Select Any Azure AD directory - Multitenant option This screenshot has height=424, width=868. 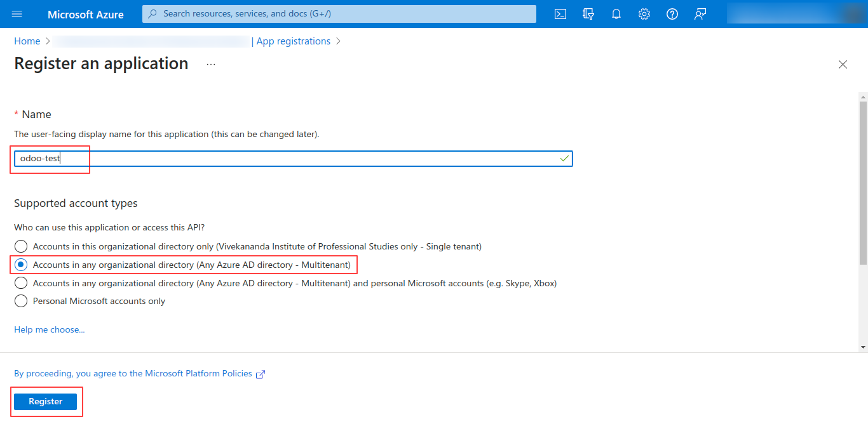click(183, 265)
